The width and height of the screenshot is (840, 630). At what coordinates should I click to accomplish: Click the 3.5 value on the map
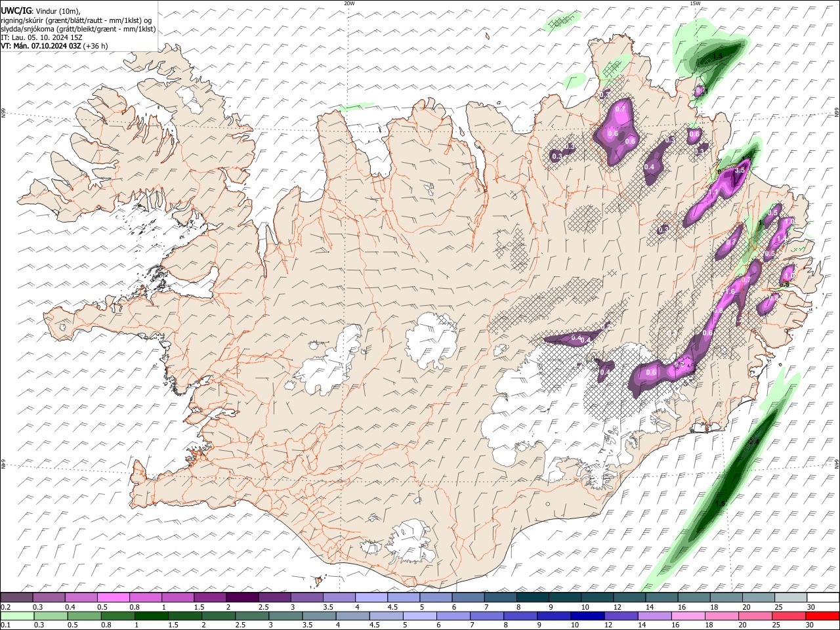coord(740,170)
